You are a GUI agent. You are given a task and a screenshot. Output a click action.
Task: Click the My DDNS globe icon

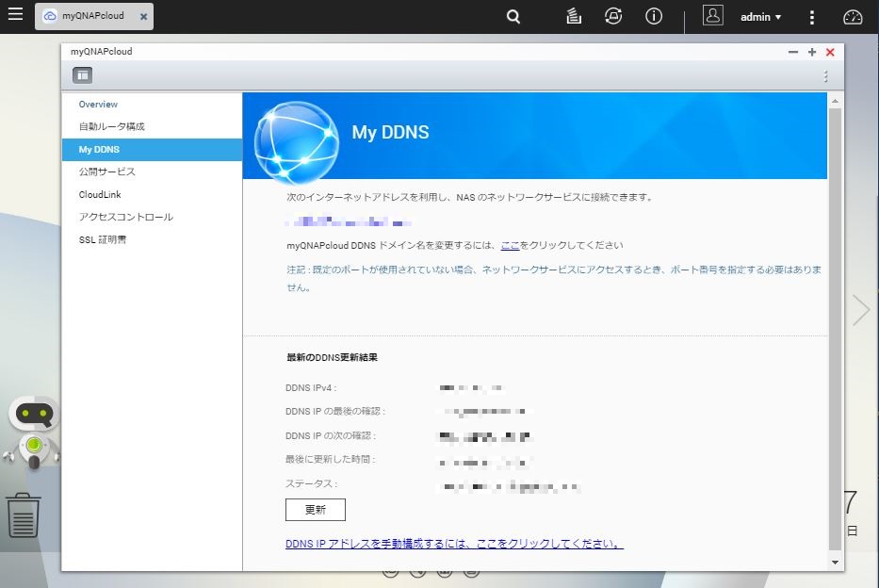(x=296, y=142)
